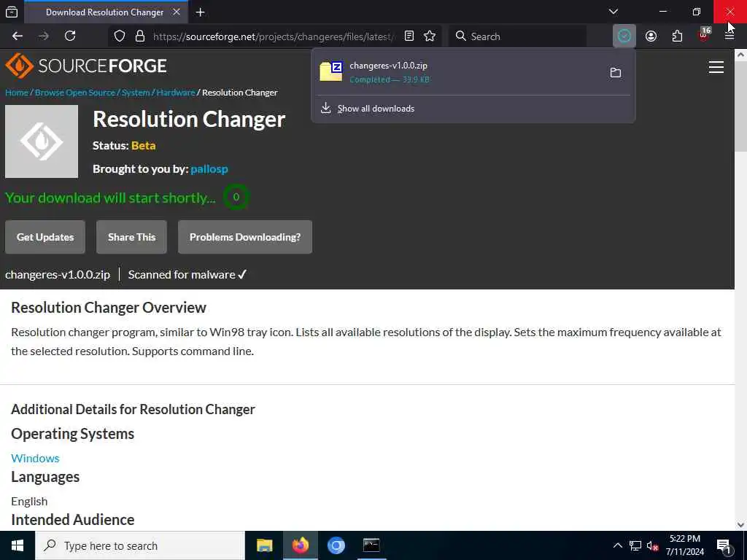Open the System breadcrumb link
Screen dimensions: 747x560
(135, 93)
